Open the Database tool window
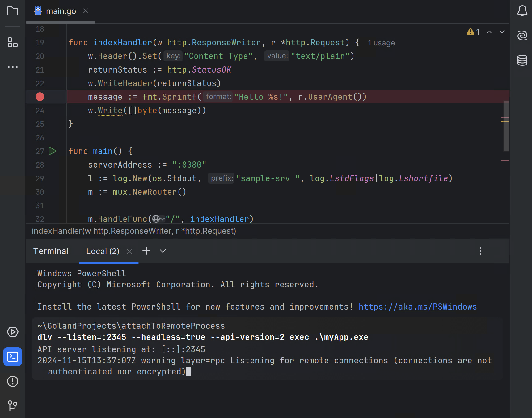Image resolution: width=532 pixels, height=418 pixels. [522, 60]
